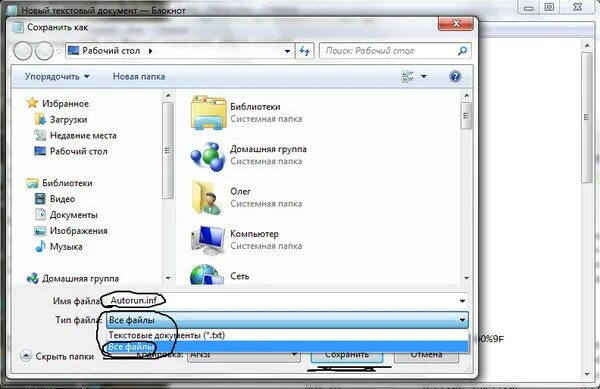Click the Музыка note icon

(40, 246)
